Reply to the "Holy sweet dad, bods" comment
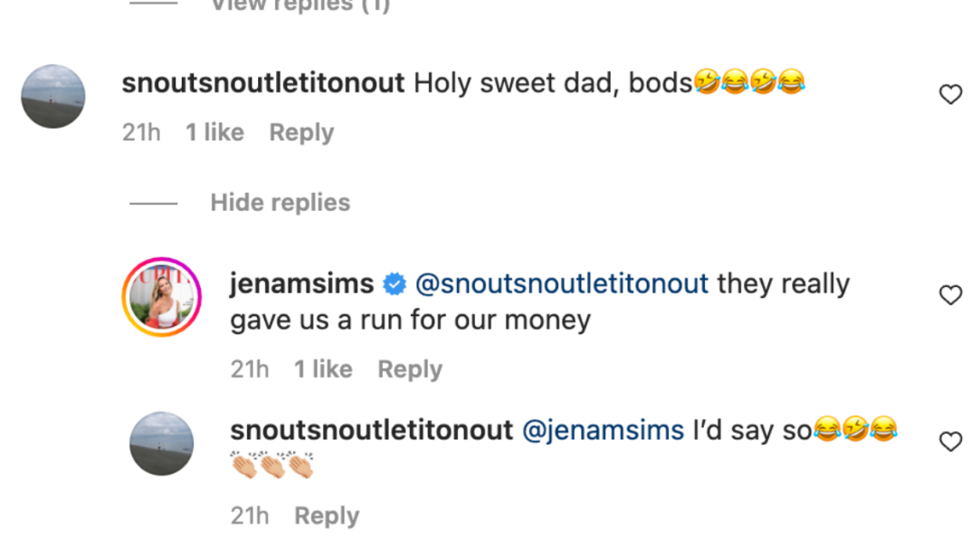The image size is (980, 556). point(301,132)
